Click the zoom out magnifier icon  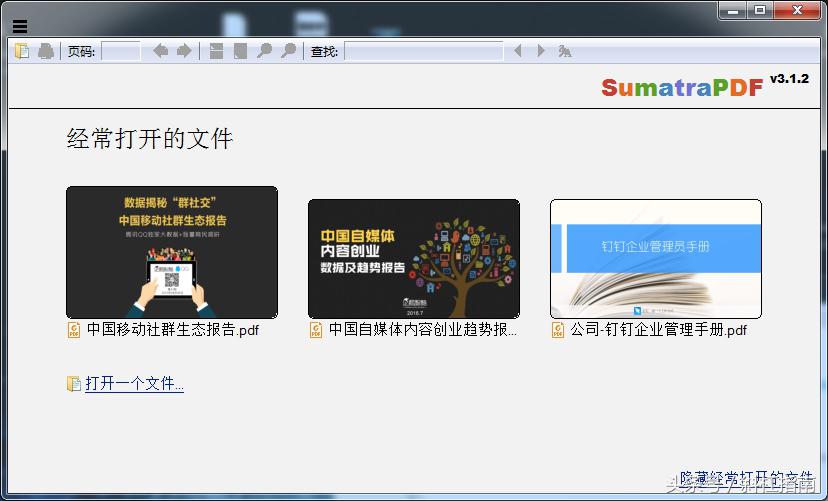(264, 51)
